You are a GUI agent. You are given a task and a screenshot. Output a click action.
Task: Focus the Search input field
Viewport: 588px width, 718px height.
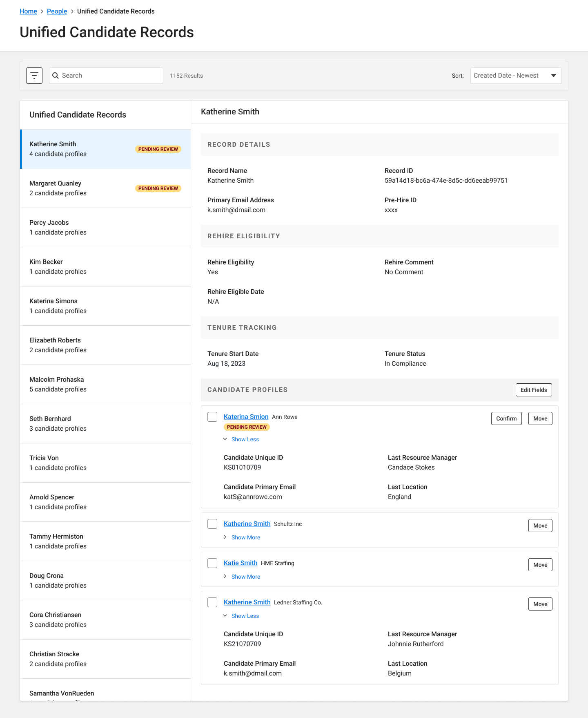pyautogui.click(x=110, y=76)
